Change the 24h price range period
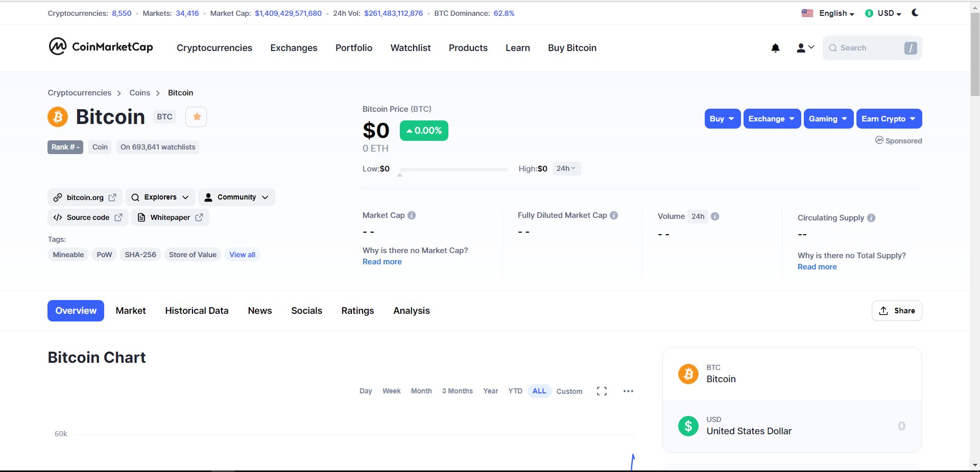 point(566,168)
